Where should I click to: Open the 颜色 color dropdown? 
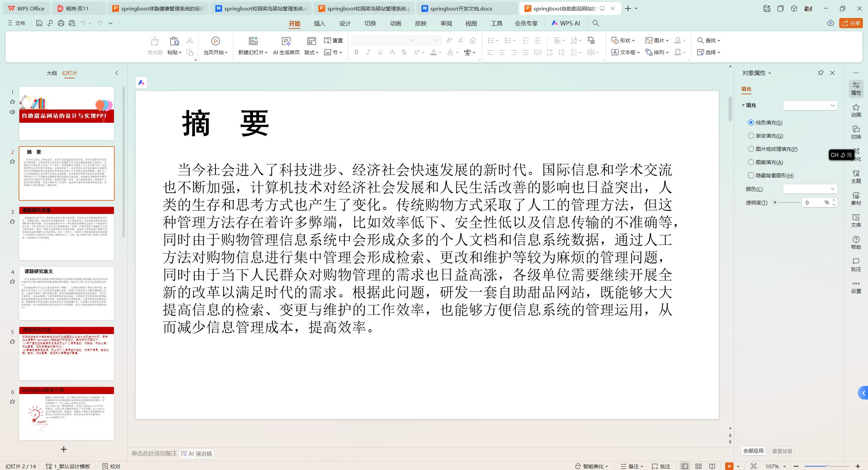tap(810, 189)
